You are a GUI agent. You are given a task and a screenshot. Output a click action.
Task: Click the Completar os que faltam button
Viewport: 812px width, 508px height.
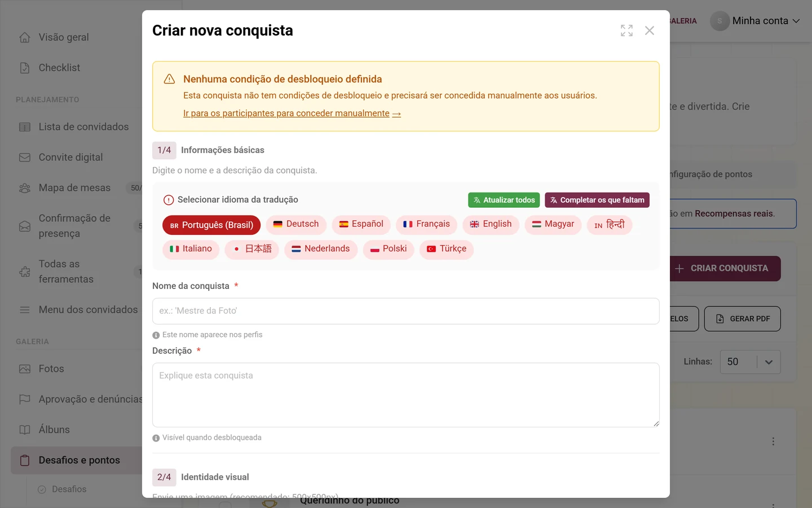[597, 200]
